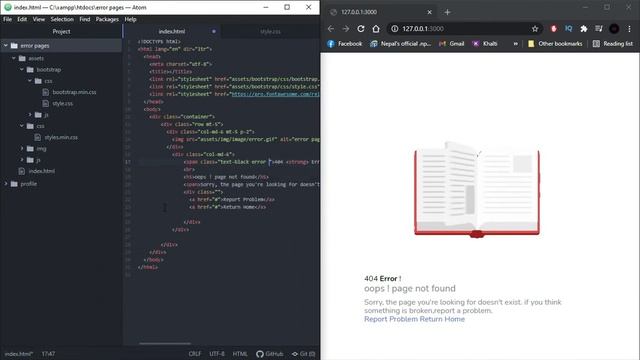
Task: Collapse the bootstrap folder chevron
Action: (x=22, y=70)
